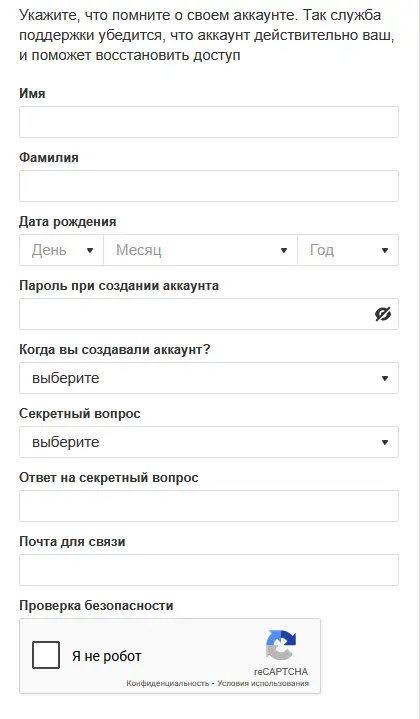Click the reCAPTCHA logo icon
Image resolution: width=420 pixels, height=719 pixels.
coord(281,645)
